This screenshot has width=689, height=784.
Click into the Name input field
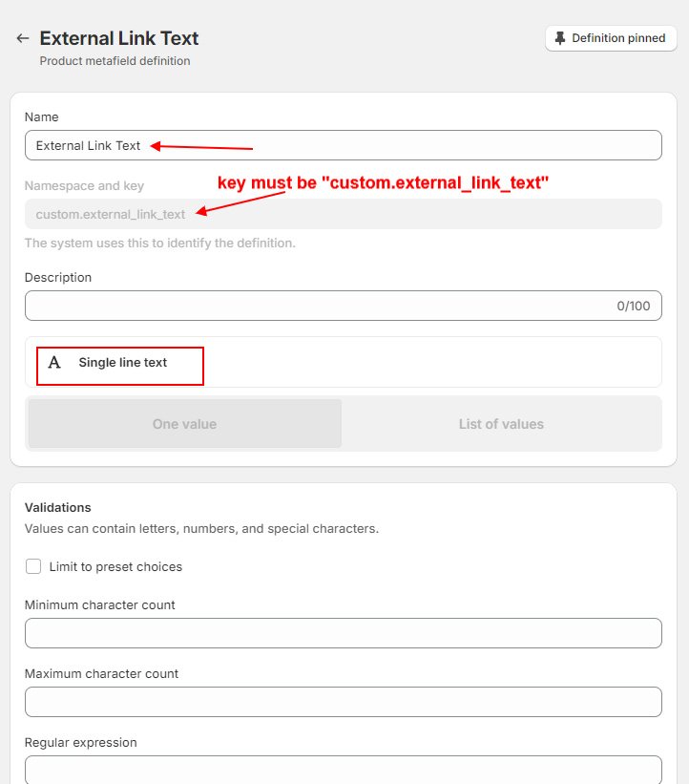[x=382, y=145]
